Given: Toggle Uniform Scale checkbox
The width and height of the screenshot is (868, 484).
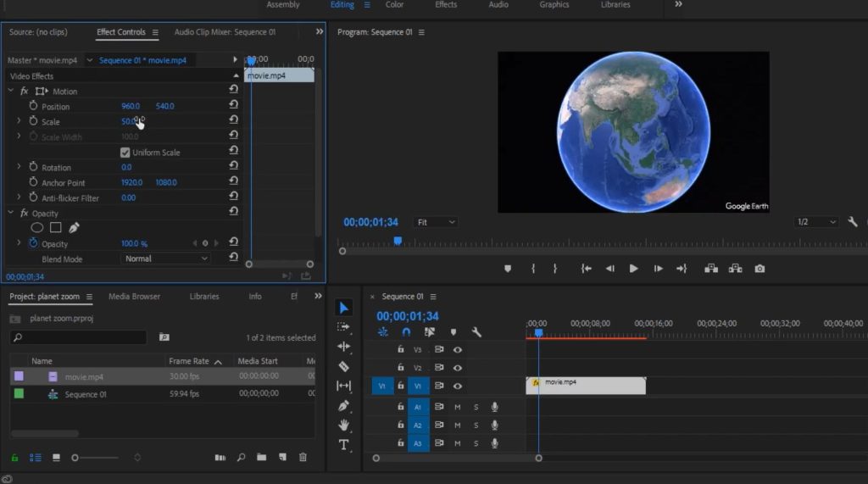Looking at the screenshot, I should [125, 153].
